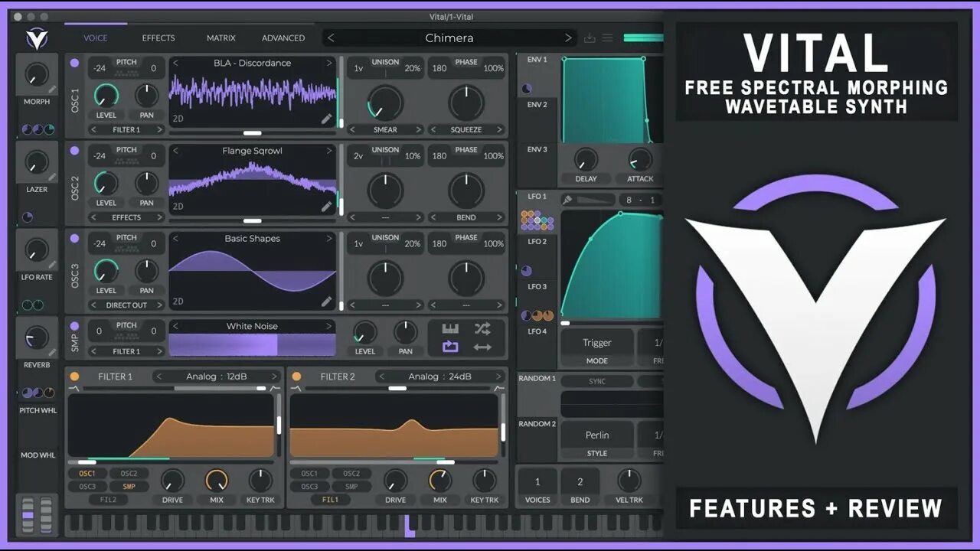Toggle FILTER 1 power button
980x551 pixels.
tap(74, 377)
